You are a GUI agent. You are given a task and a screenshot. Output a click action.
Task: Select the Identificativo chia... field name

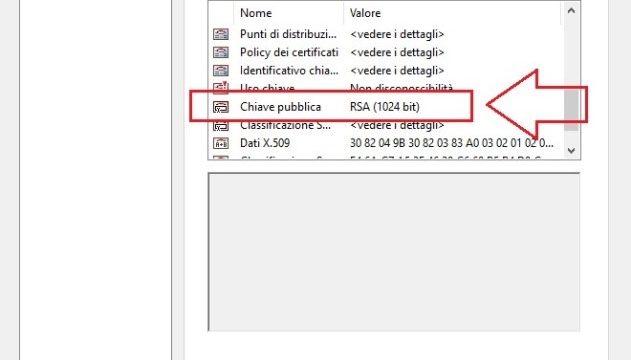tap(289, 70)
